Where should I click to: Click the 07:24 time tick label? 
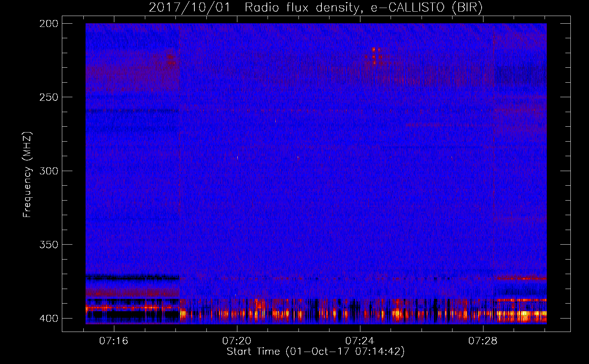(360, 341)
